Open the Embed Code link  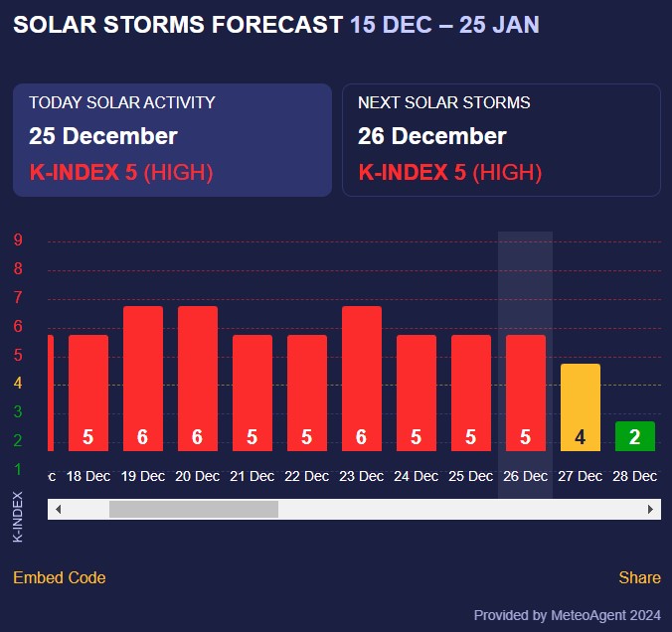point(59,577)
